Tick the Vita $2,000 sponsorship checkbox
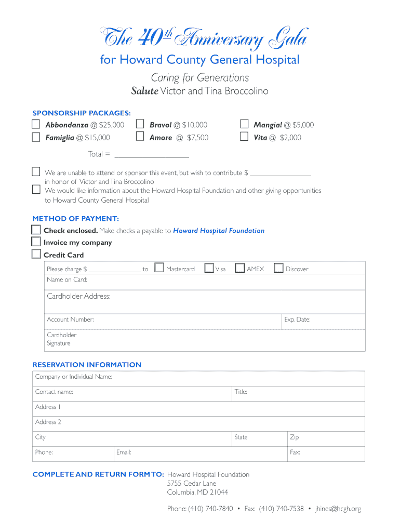This screenshot has width=400, height=532. coord(244,137)
